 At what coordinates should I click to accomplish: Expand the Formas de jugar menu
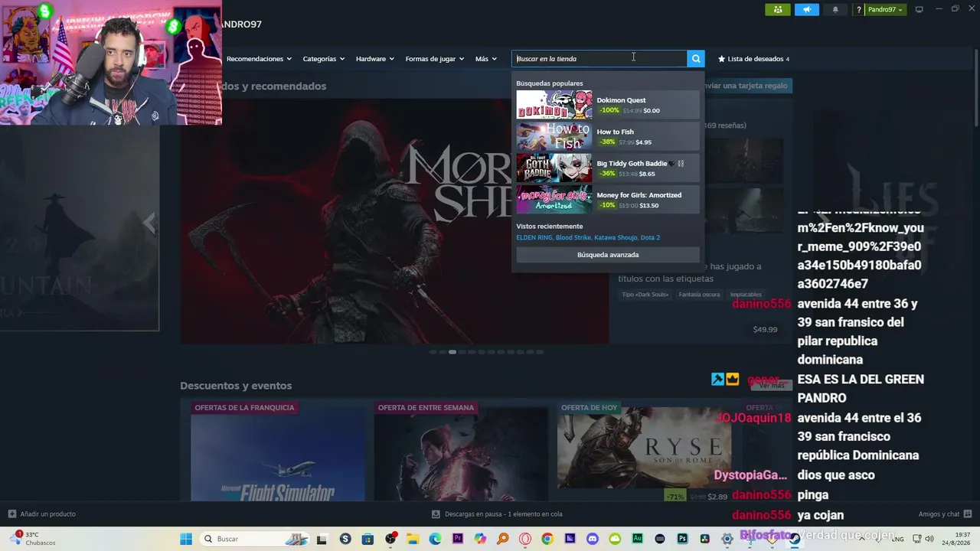point(434,59)
